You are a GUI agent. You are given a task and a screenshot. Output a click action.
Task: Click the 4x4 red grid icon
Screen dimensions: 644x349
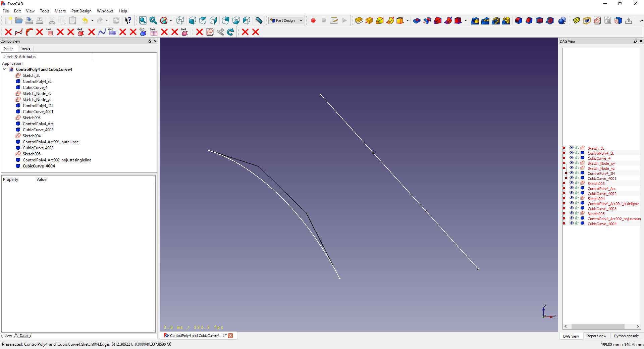click(50, 32)
